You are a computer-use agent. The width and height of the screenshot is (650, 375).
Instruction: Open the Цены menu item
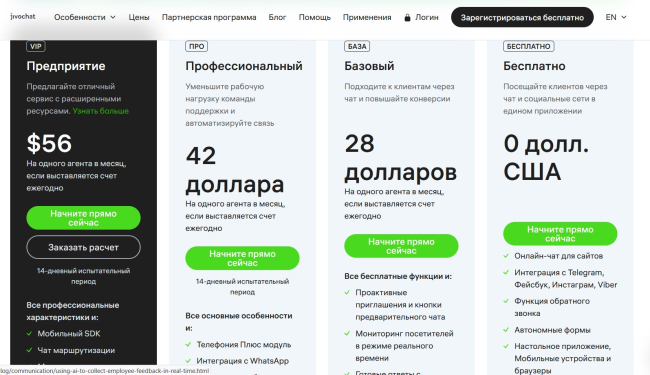coord(139,17)
